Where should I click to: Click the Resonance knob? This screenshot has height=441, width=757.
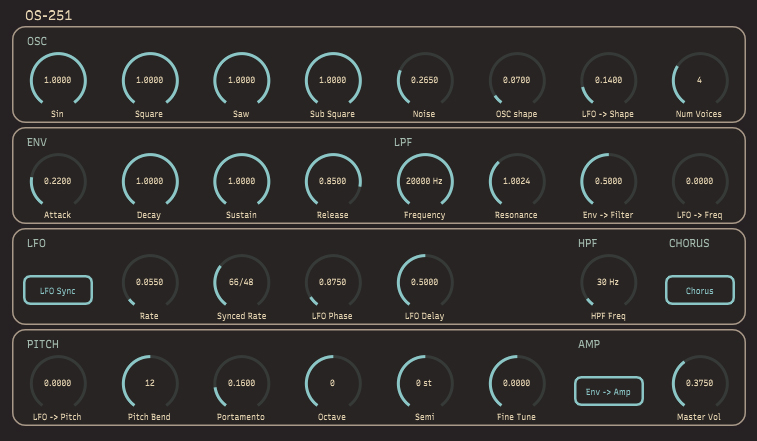517,181
